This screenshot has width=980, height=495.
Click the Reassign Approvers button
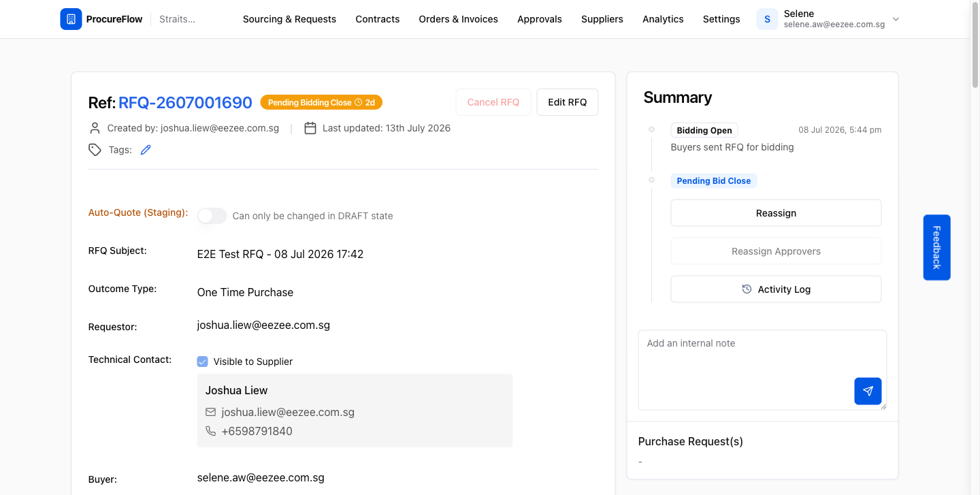[x=776, y=251]
